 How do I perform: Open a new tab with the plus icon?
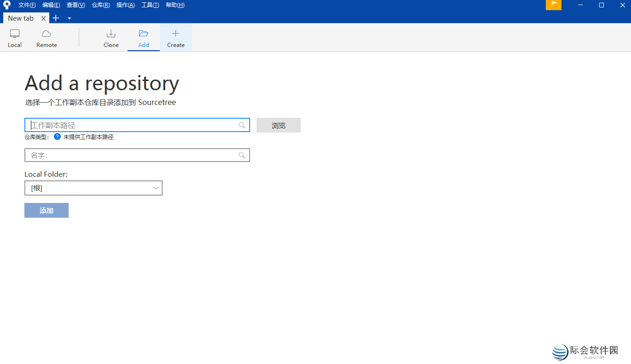click(55, 18)
